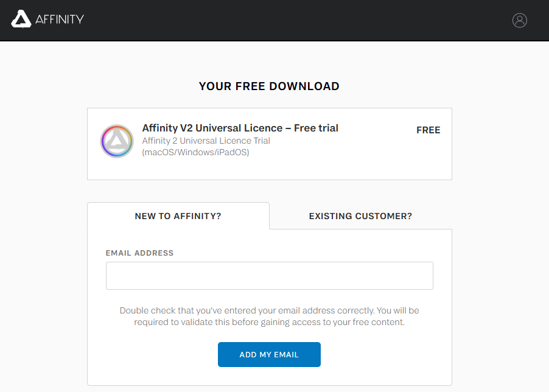Click inside the email address field
549x392 pixels.
click(269, 275)
